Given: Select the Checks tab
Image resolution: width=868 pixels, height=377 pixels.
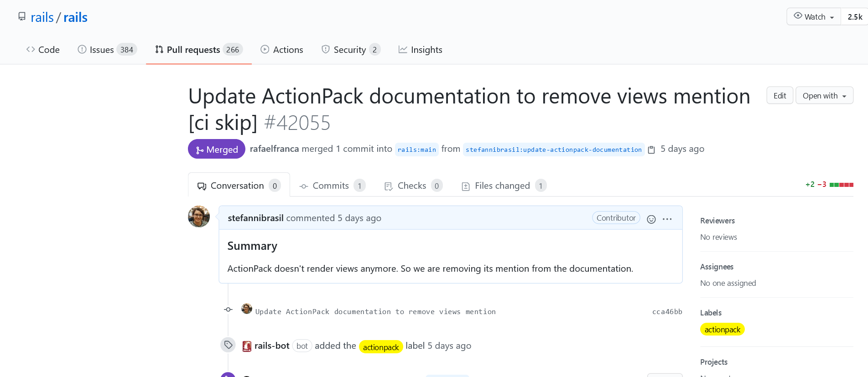Looking at the screenshot, I should [413, 186].
